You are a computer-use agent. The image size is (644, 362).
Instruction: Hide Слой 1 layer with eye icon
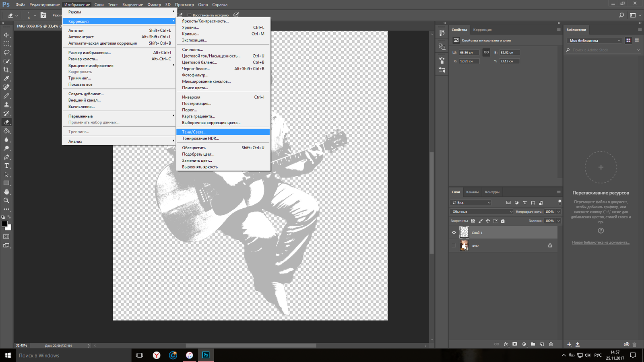click(454, 232)
